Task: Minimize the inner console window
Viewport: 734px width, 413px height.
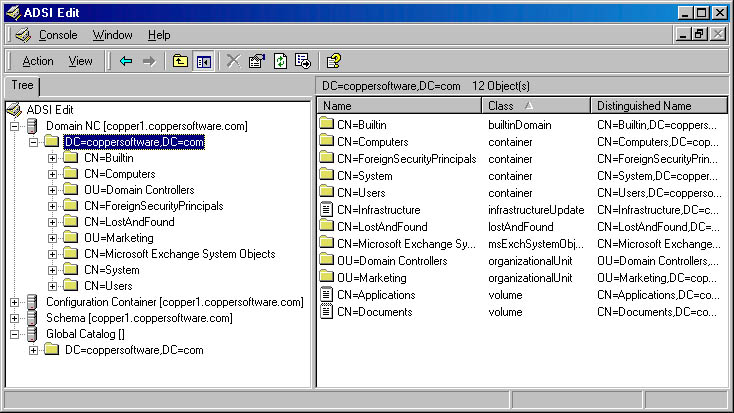Action: tap(683, 34)
